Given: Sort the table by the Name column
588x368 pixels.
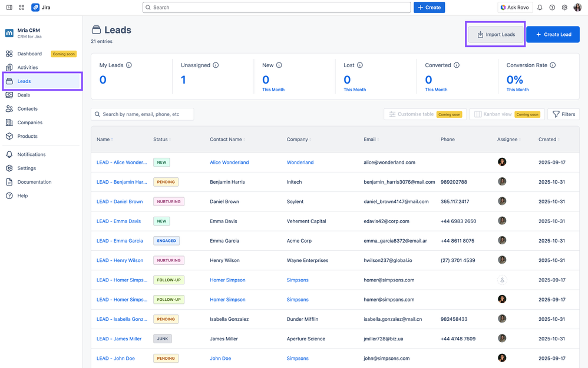Looking at the screenshot, I should click(104, 140).
